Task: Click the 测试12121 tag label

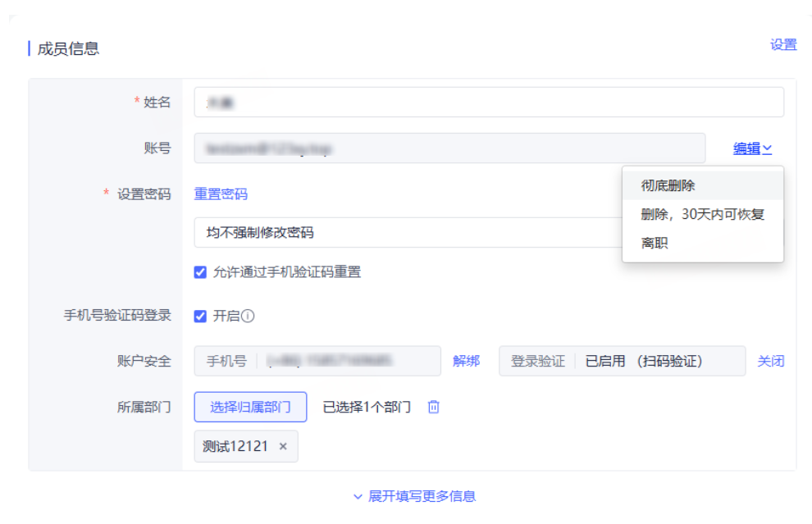Action: click(235, 446)
